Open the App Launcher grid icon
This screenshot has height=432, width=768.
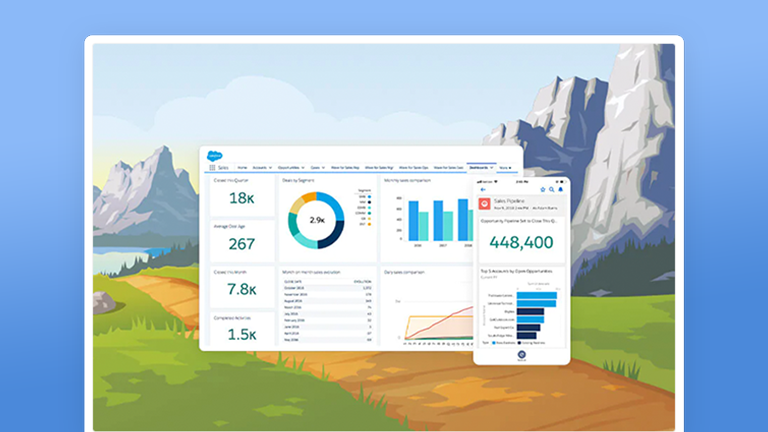pos(212,168)
